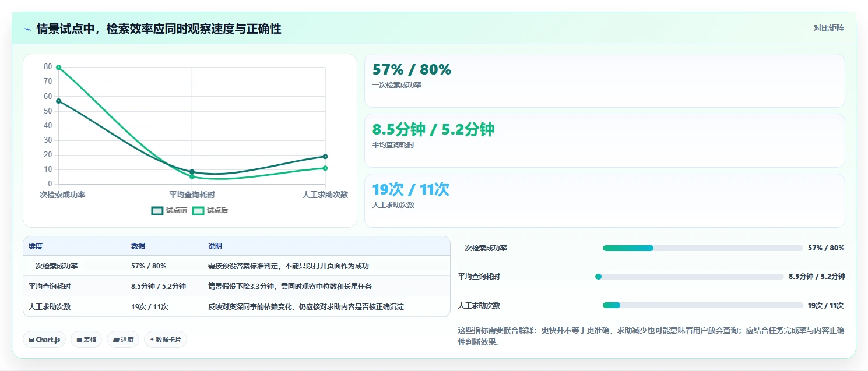Click the 人工求助次数 progress bar
This screenshot has height=371, width=868.
point(702,305)
